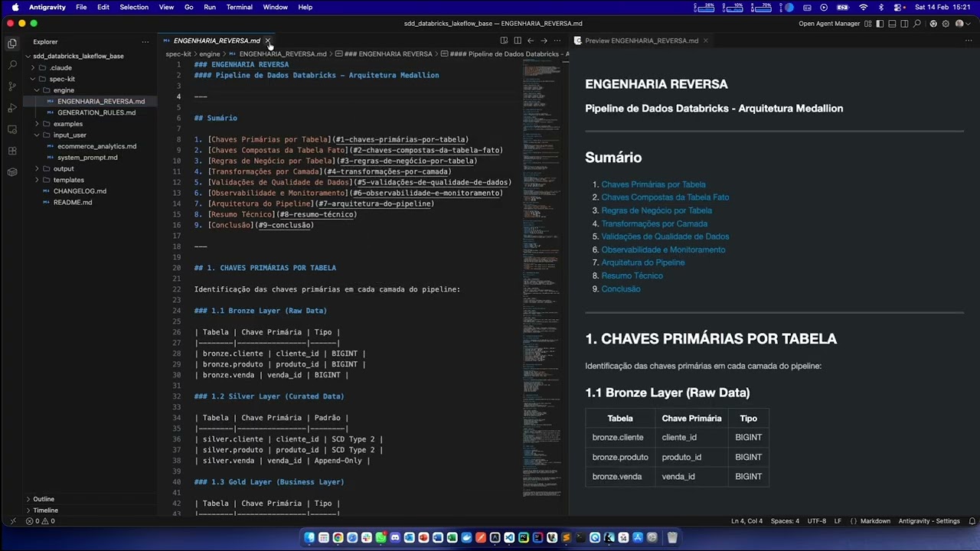Image resolution: width=980 pixels, height=551 pixels.
Task: Close the ENGENHARIA_REVERSA.md editor tab
Action: (268, 41)
